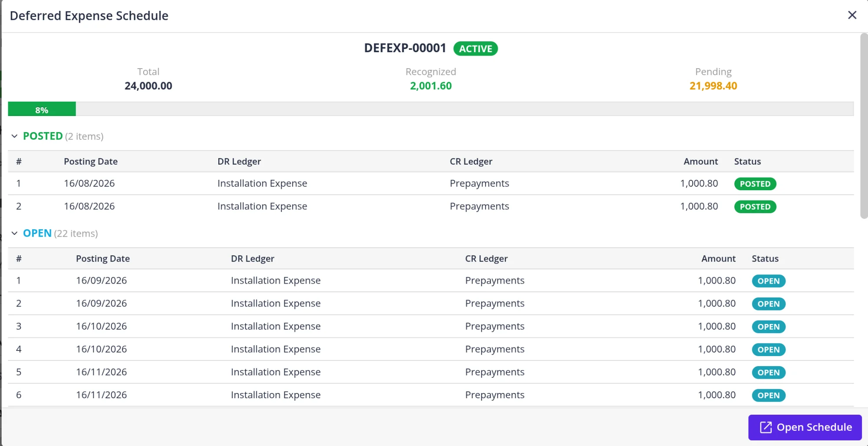Click OPEN badge in open row 2
868x446 pixels.
pyautogui.click(x=768, y=304)
